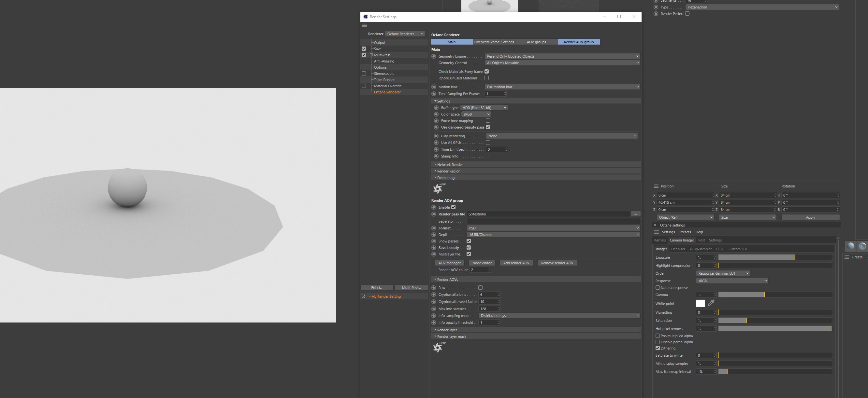Open the hamburger menu in Render Settings window
The image size is (868, 398).
click(365, 26)
